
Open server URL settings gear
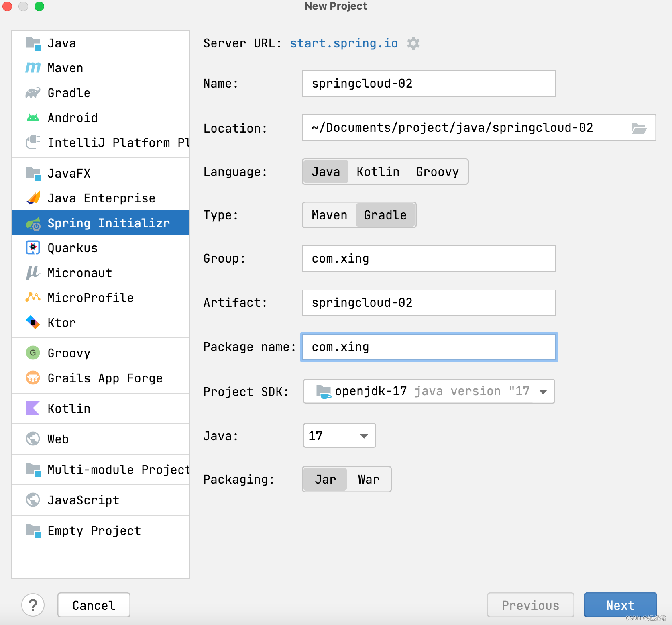[413, 43]
